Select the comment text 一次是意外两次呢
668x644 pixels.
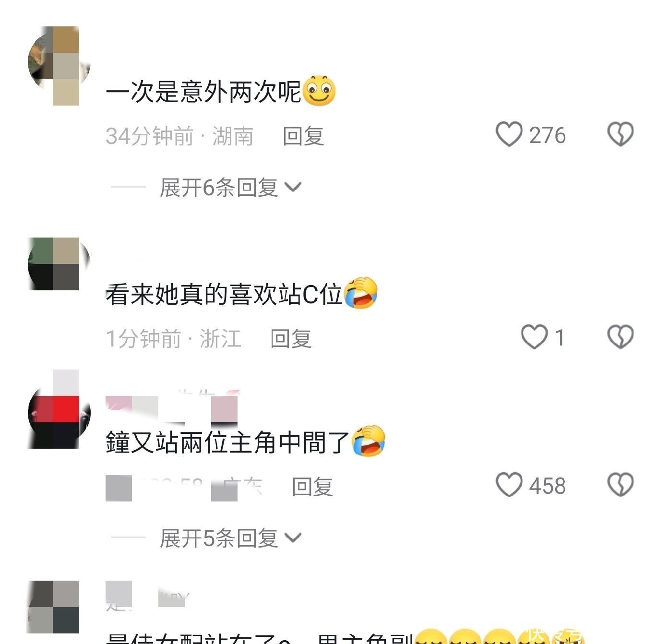pyautogui.click(x=203, y=91)
